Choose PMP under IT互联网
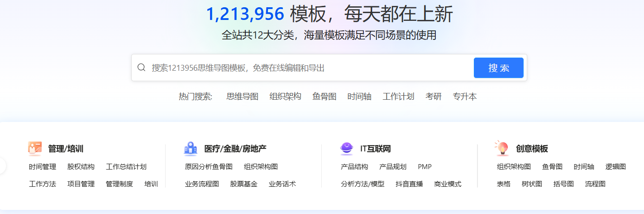Viewport: 644px width, 214px height. 425,167
